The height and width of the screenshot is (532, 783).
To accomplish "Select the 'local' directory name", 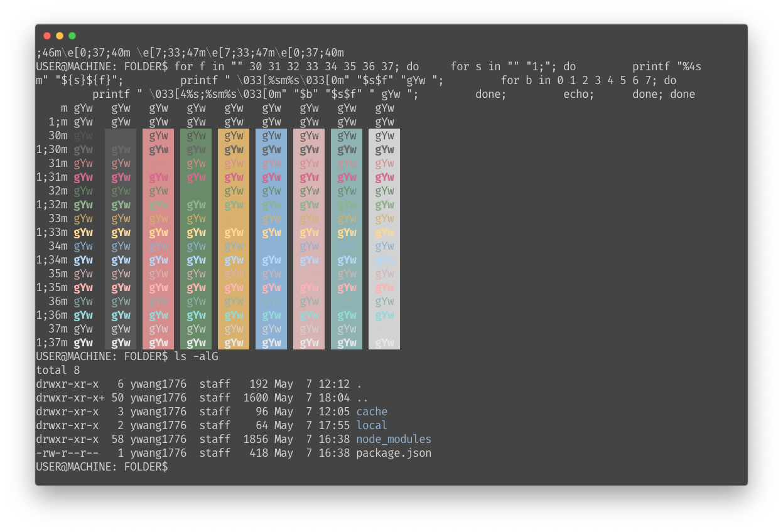I will [372, 425].
